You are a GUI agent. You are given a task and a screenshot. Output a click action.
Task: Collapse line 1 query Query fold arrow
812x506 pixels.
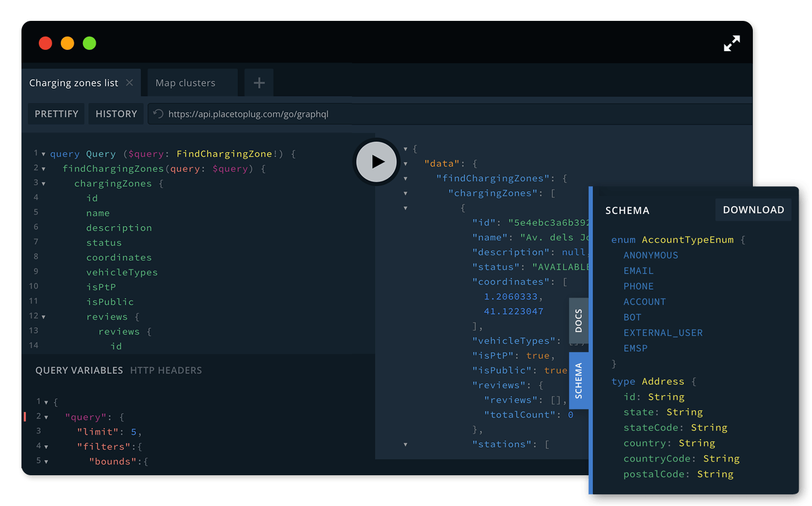[x=43, y=154]
